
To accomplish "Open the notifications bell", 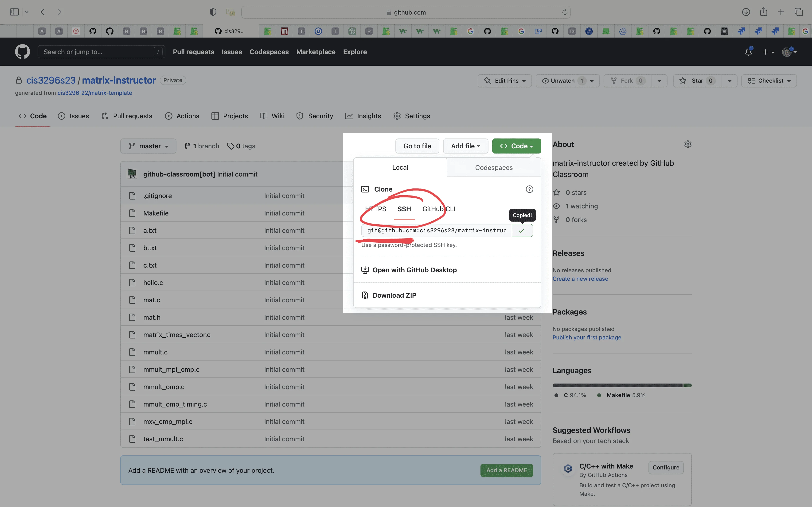I will tap(748, 52).
